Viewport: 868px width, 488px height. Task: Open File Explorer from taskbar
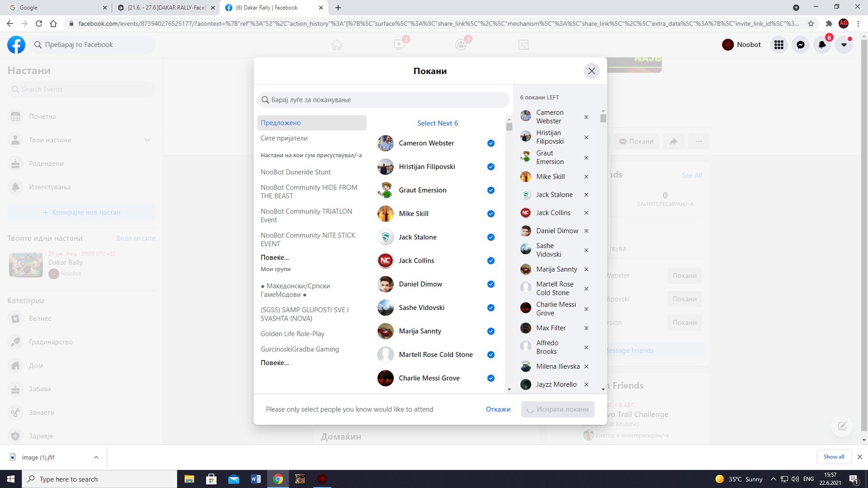189,479
